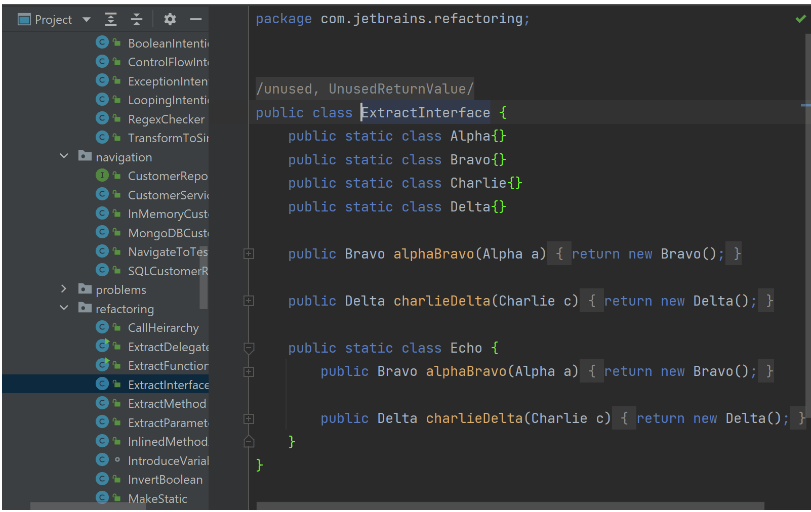Open ExtractParamet class file

pos(168,423)
